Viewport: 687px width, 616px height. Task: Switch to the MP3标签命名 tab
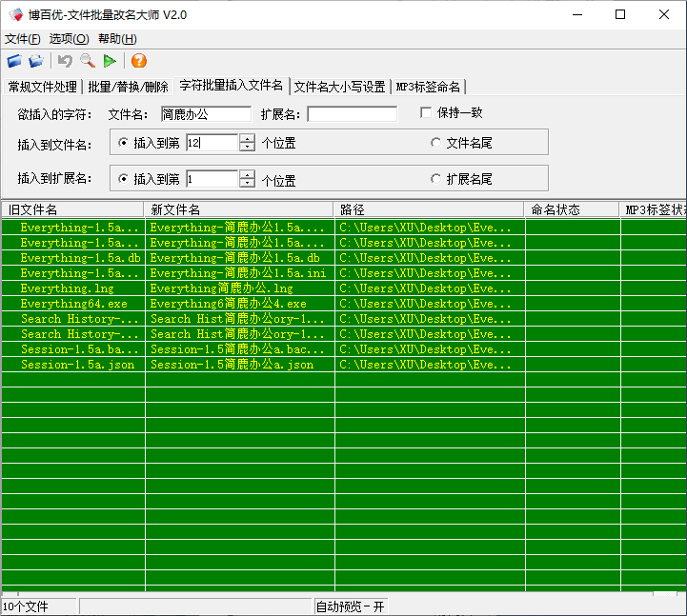pyautogui.click(x=428, y=87)
